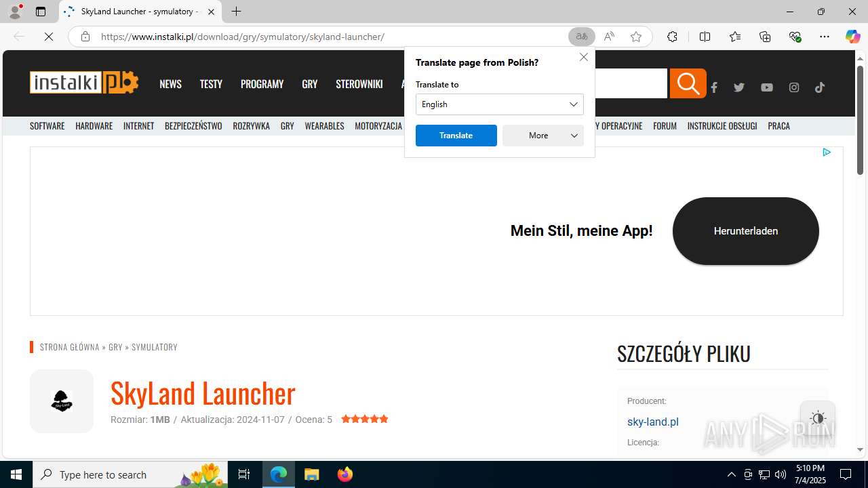Open Collections icon
This screenshot has height=488, width=868.
tap(765, 37)
